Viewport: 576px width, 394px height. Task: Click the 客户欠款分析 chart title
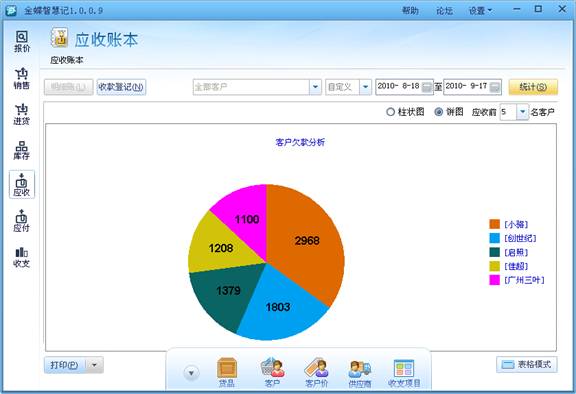tap(300, 142)
